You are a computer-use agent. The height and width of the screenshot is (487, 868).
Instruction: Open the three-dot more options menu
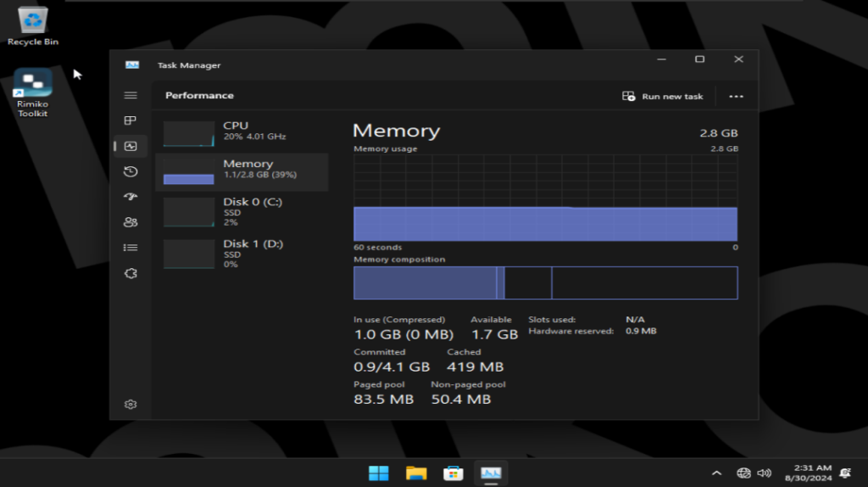[x=736, y=97]
